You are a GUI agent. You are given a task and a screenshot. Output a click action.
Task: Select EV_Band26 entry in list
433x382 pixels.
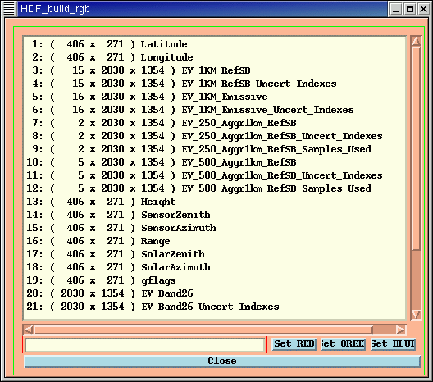[x=214, y=293]
